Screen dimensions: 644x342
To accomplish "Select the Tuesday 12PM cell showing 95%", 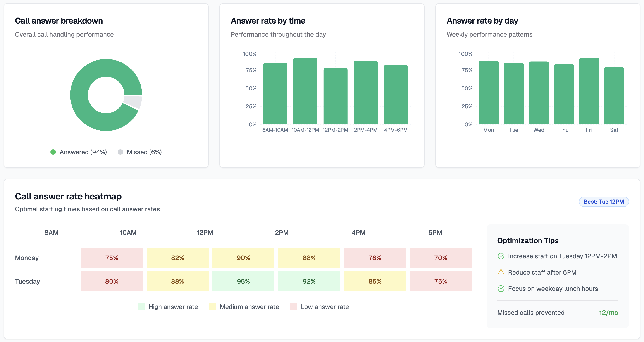I will pyautogui.click(x=243, y=281).
